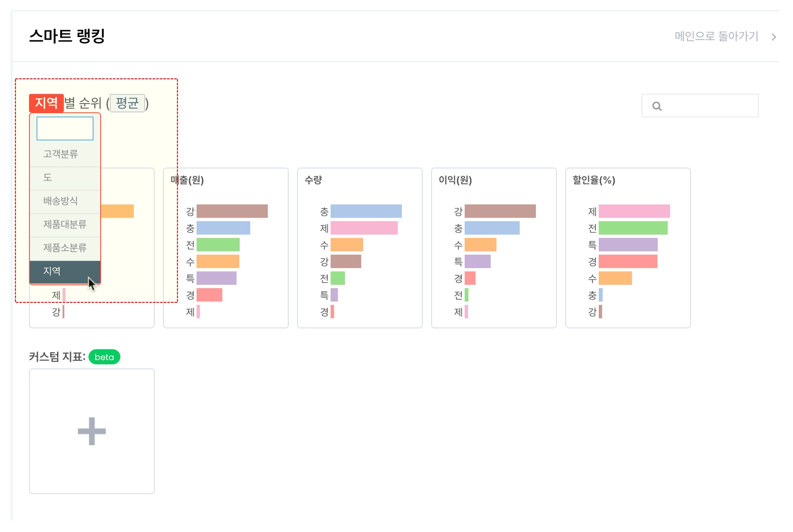Image resolution: width=793 pixels, height=532 pixels.
Task: Select 고객분류 from the dropdown list
Action: click(x=60, y=154)
